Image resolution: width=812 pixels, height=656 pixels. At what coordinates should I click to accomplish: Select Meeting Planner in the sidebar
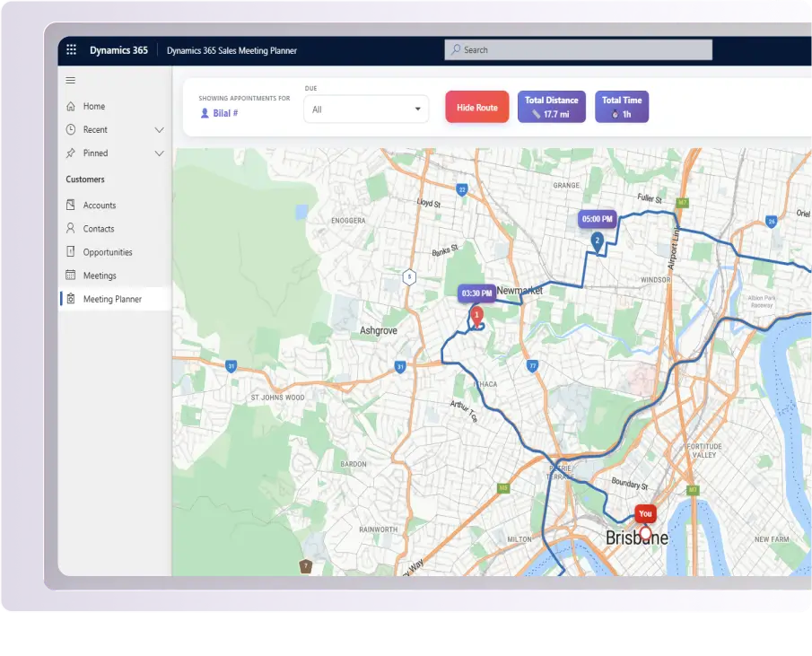click(115, 299)
